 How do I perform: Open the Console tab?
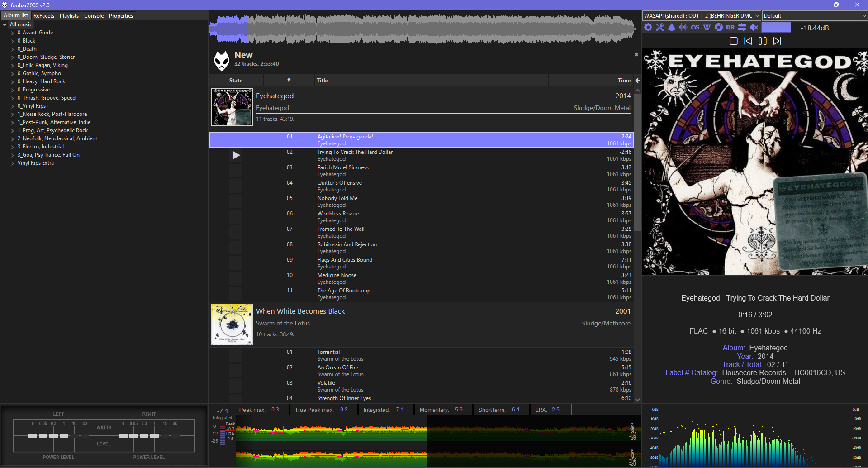[x=94, y=16]
